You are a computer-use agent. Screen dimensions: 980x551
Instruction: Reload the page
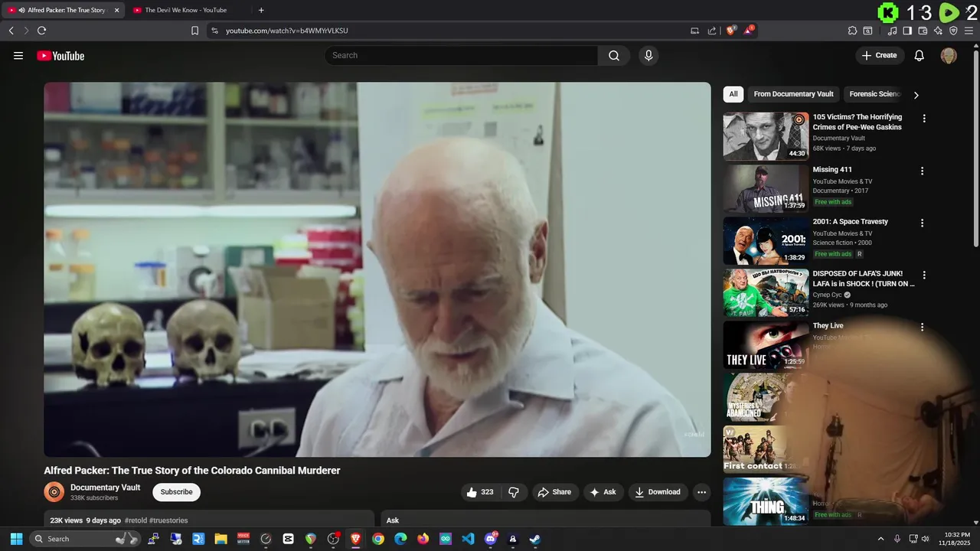coord(41,31)
